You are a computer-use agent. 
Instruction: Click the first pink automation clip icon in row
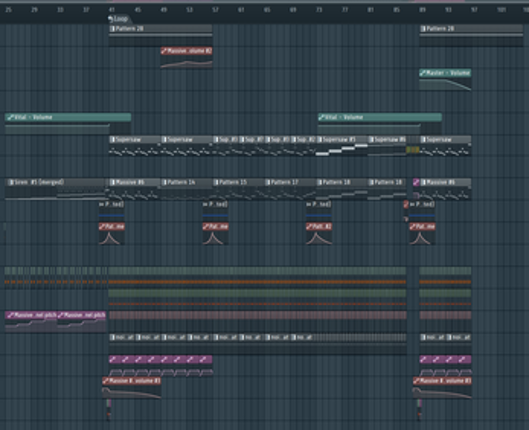pyautogui.click(x=115, y=360)
